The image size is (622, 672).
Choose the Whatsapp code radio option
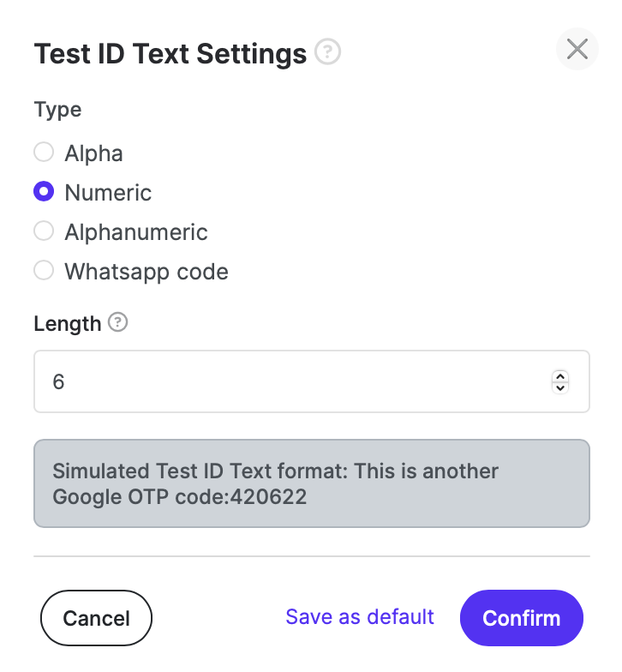[x=44, y=271]
